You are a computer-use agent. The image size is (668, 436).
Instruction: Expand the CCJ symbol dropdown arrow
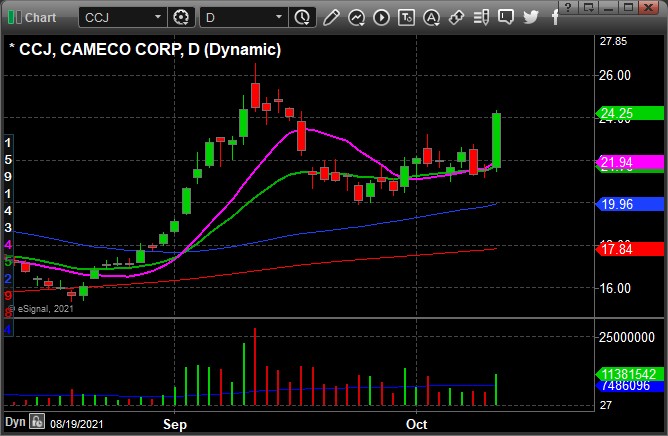pyautogui.click(x=158, y=17)
